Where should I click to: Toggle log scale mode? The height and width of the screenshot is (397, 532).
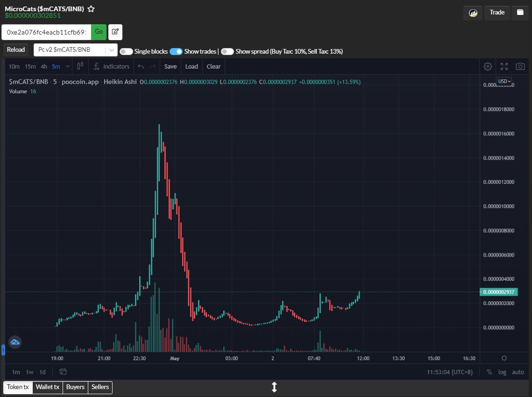(x=502, y=372)
